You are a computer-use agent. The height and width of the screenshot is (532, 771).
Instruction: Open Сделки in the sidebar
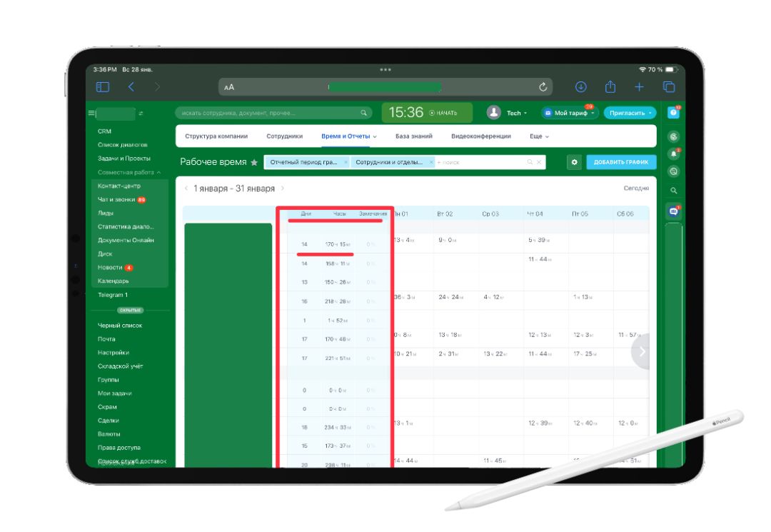point(109,421)
